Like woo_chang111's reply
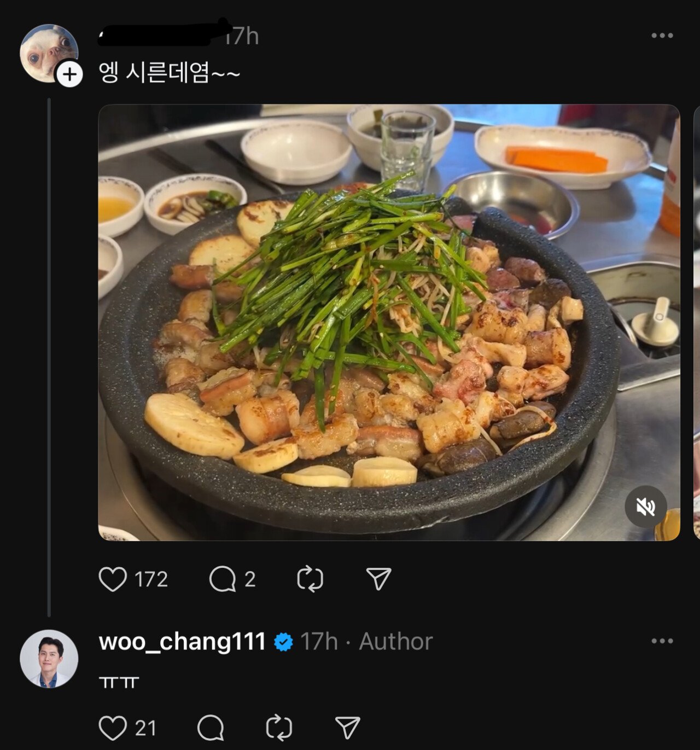This screenshot has width=700, height=750. 113,728
